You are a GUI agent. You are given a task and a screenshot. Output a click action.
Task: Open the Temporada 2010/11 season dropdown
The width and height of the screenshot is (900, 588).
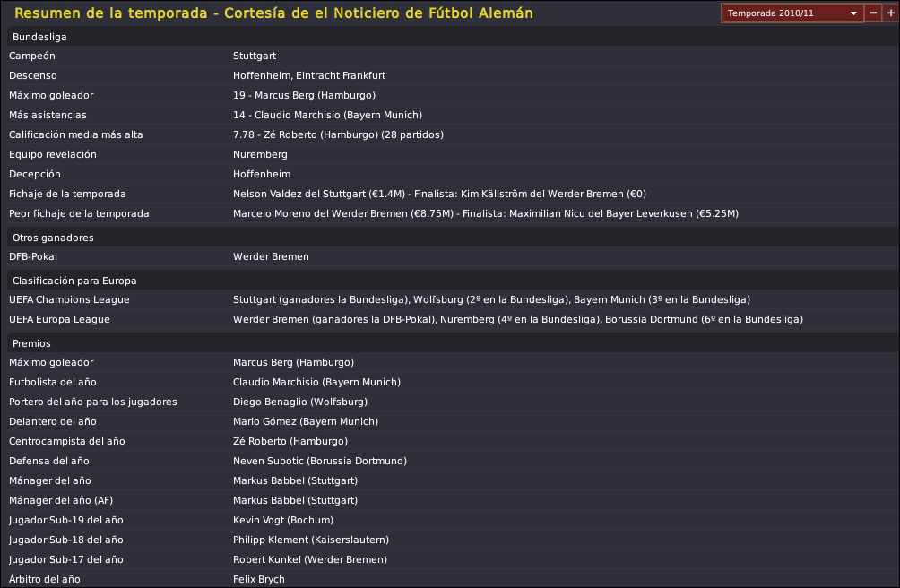tap(792, 13)
